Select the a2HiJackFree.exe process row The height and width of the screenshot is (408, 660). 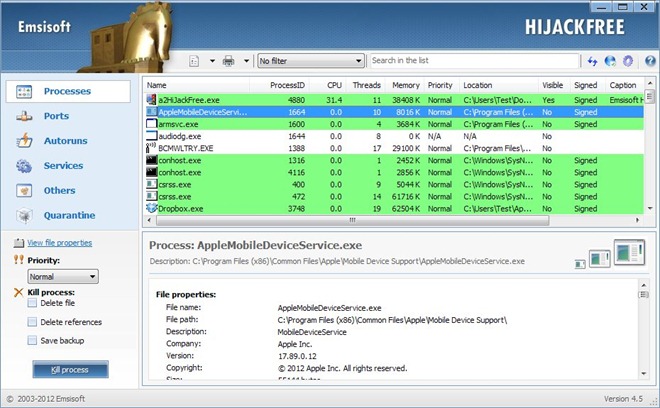pyautogui.click(x=394, y=100)
